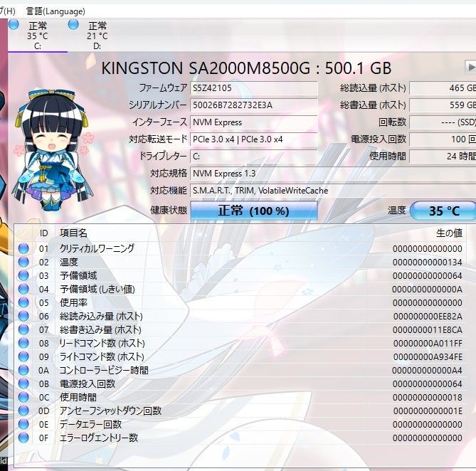The image size is (476, 471).
Task: Click the total host writes value 559 GB
Action: [443, 105]
